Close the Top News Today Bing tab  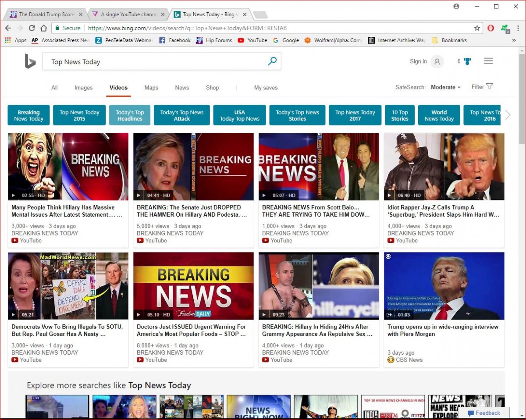click(x=245, y=14)
